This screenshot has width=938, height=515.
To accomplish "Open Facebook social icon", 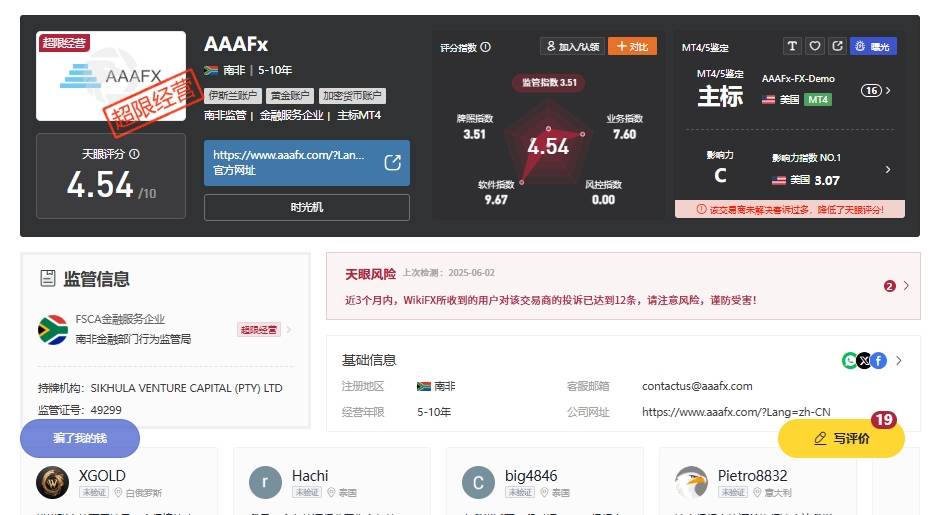I will tap(879, 360).
